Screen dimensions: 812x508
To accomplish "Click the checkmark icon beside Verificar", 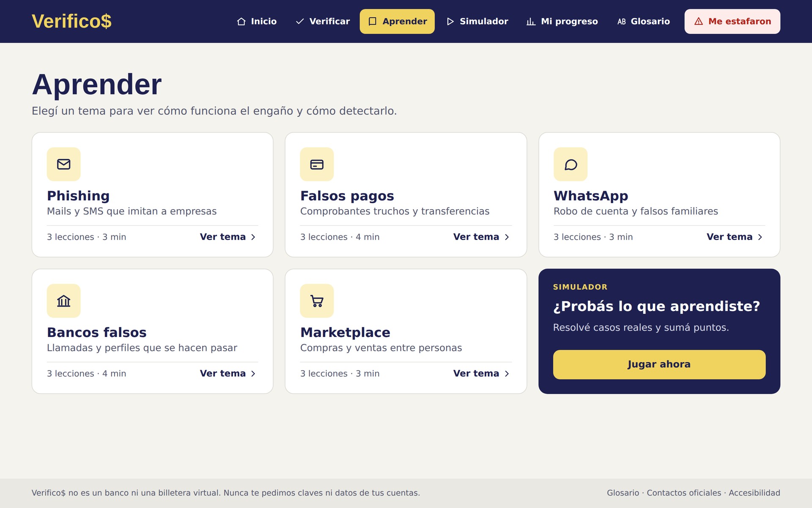I will (x=300, y=22).
